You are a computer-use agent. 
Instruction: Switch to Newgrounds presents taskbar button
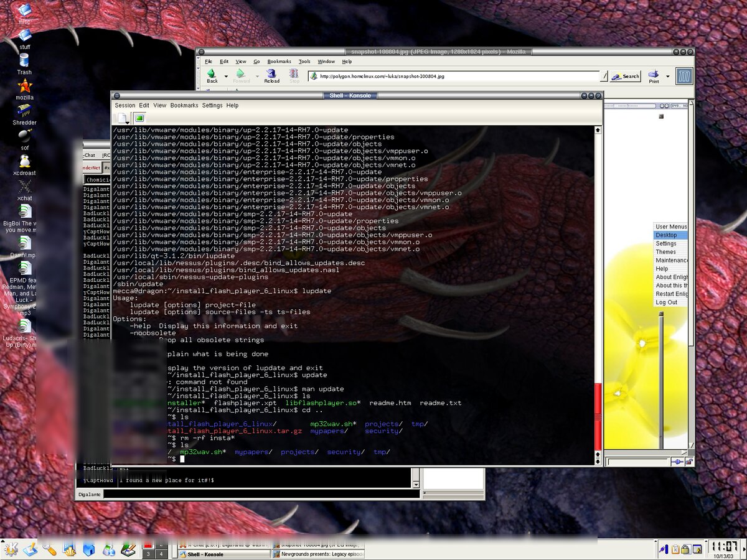(318, 554)
